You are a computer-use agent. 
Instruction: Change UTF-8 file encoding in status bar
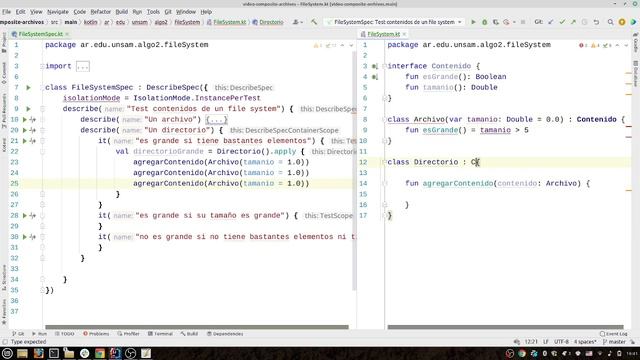[x=562, y=342]
